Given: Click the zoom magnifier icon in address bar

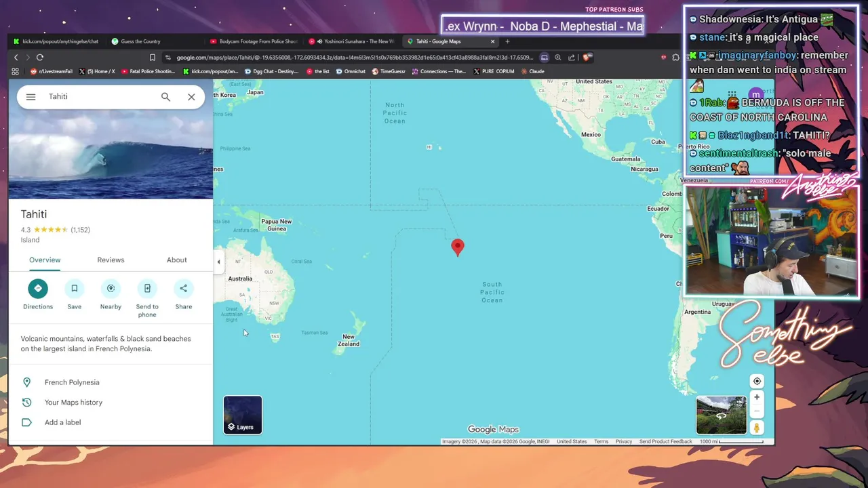Looking at the screenshot, I should (557, 58).
